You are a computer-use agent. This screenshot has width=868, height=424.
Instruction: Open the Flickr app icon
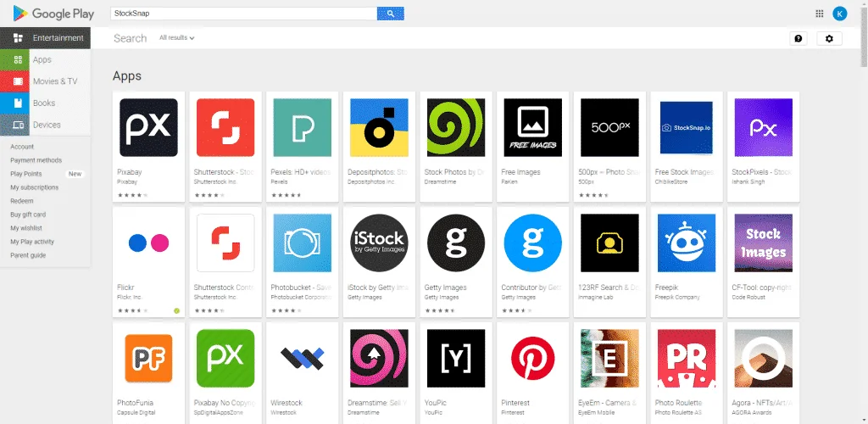click(148, 243)
